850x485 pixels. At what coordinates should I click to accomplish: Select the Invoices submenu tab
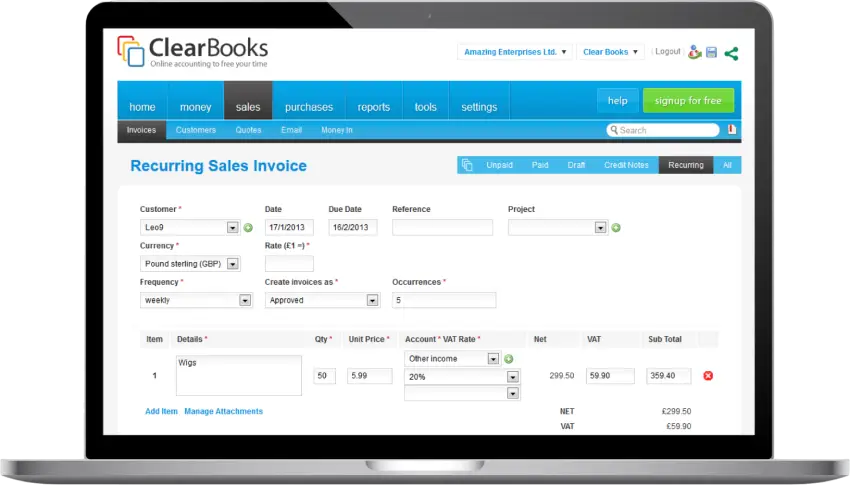[x=141, y=130]
